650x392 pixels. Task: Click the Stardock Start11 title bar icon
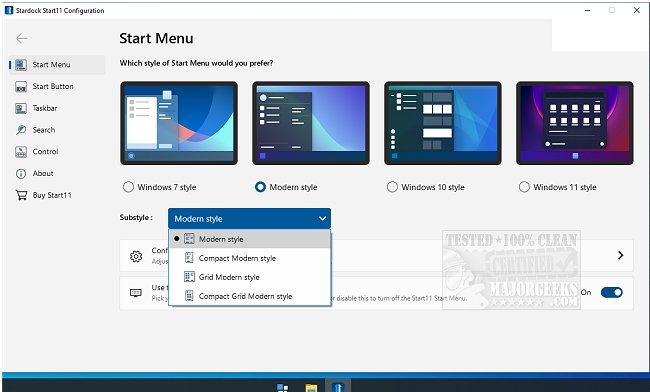pos(9,10)
